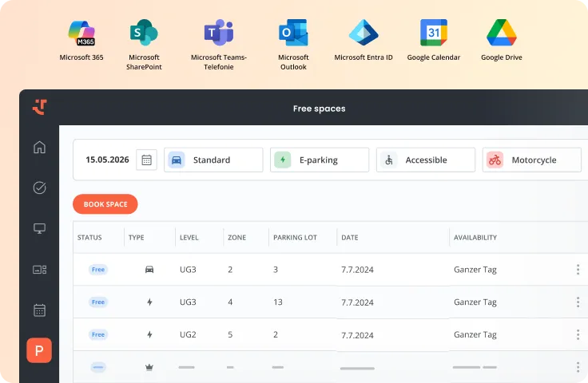
Task: Click zone 5 cell
Action: click(x=230, y=334)
